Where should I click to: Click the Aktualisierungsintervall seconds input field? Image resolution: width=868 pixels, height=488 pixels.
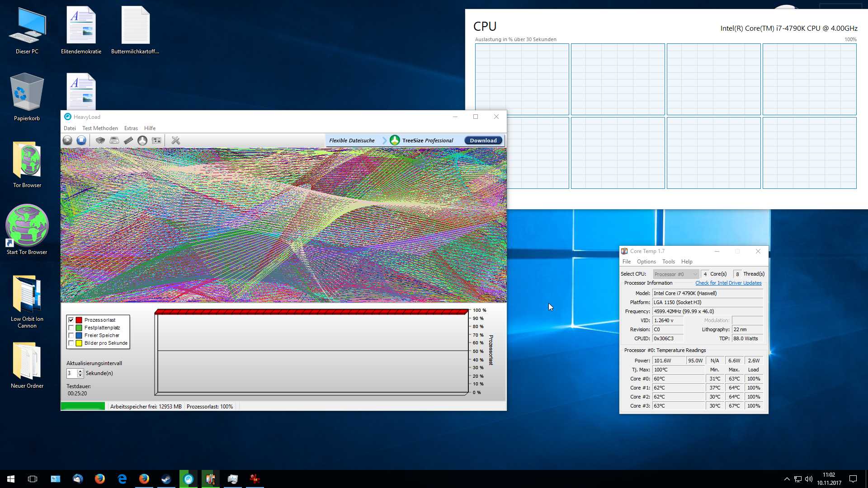tap(72, 373)
